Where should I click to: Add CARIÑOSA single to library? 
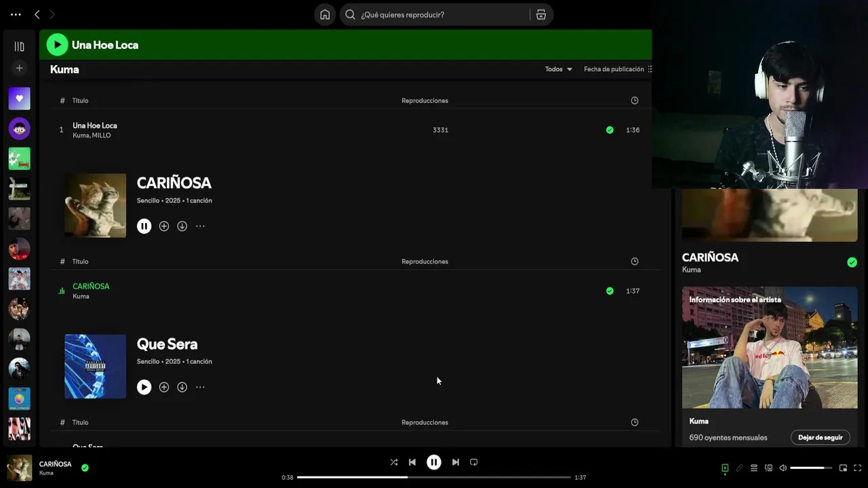pyautogui.click(x=164, y=226)
